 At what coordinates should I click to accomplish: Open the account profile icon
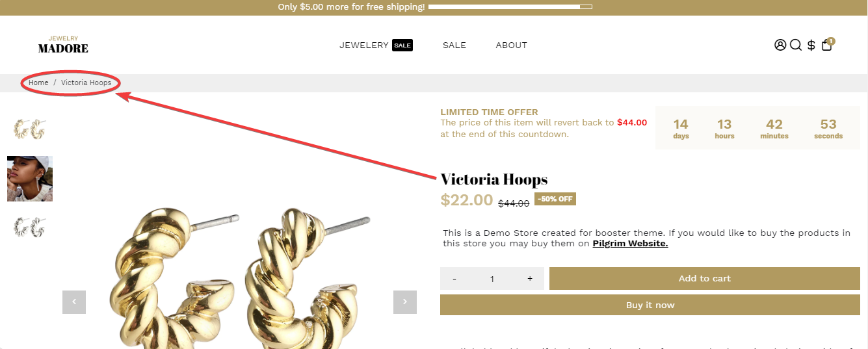[780, 45]
